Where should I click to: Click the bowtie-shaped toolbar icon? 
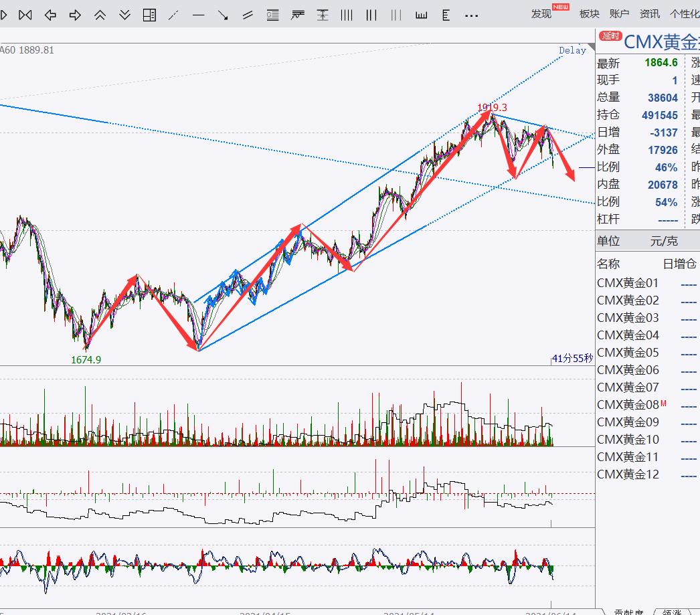[25, 15]
